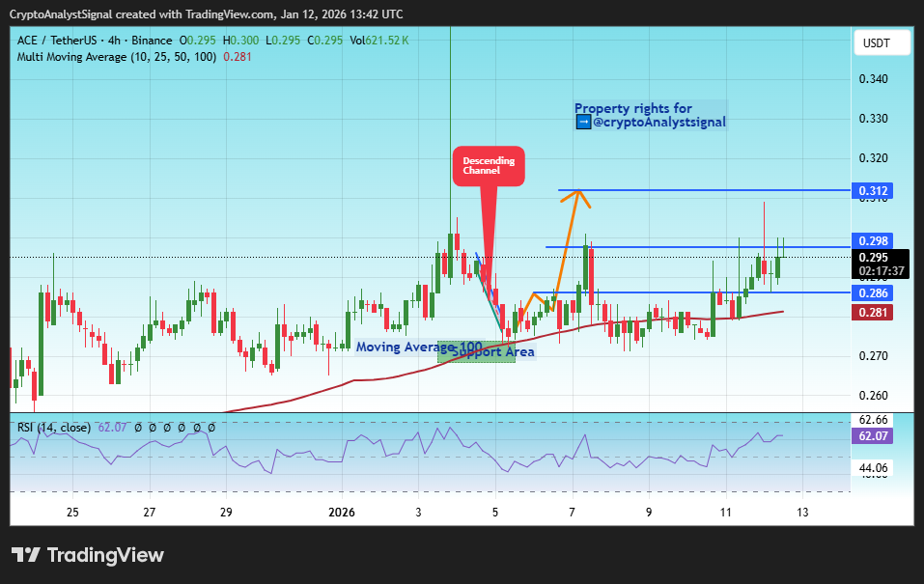Click the O0.295 open price readout
Image resolution: width=924 pixels, height=584 pixels.
197,41
